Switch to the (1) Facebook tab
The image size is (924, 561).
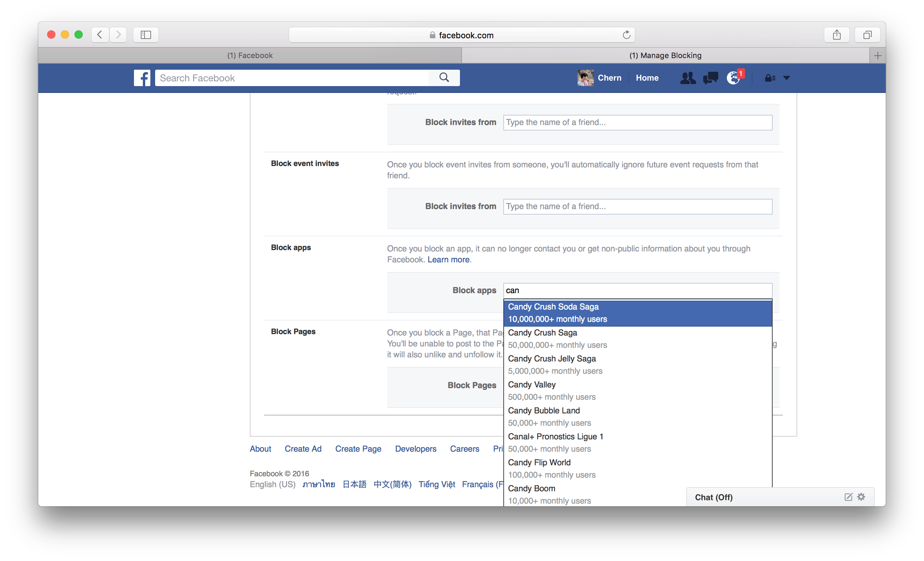click(250, 55)
